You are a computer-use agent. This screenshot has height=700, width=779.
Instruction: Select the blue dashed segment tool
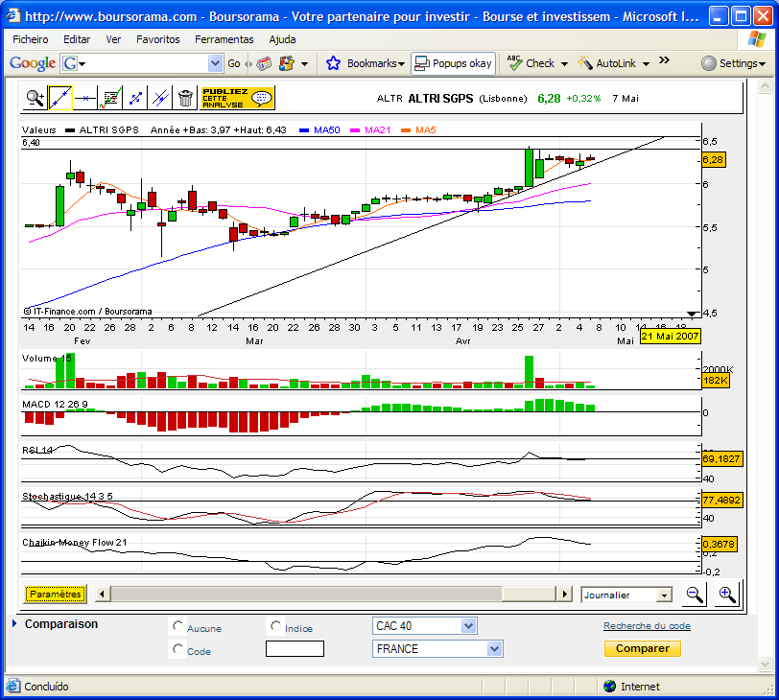point(135,98)
